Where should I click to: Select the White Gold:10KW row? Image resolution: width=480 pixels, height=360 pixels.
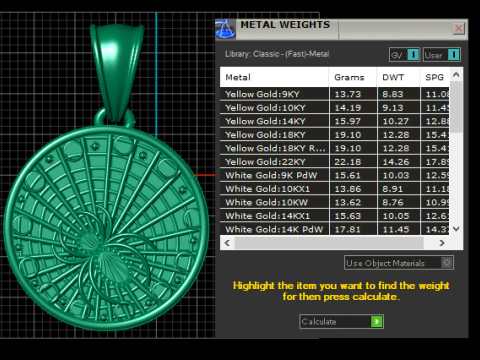tap(335, 202)
